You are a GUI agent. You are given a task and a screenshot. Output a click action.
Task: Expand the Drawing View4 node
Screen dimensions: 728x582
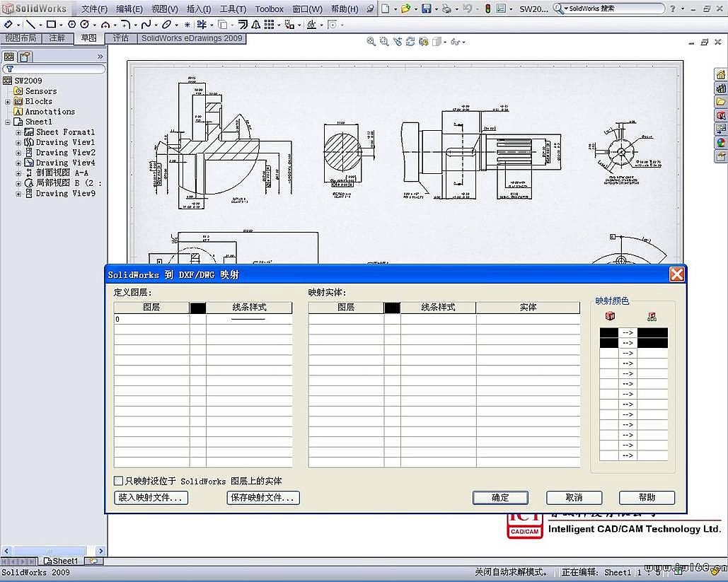[18, 163]
